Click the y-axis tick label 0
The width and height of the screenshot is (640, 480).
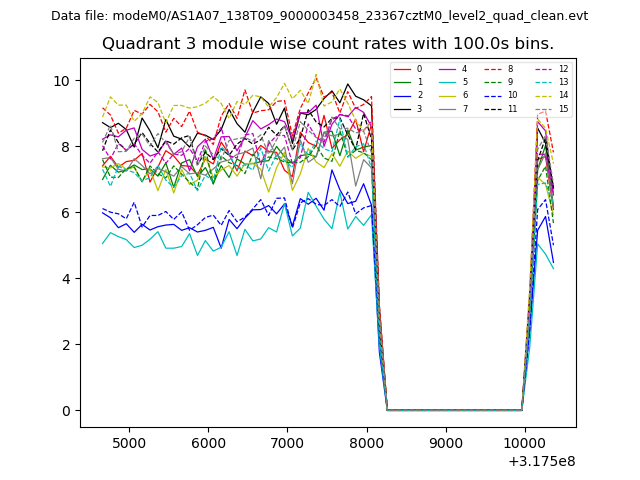(65, 411)
